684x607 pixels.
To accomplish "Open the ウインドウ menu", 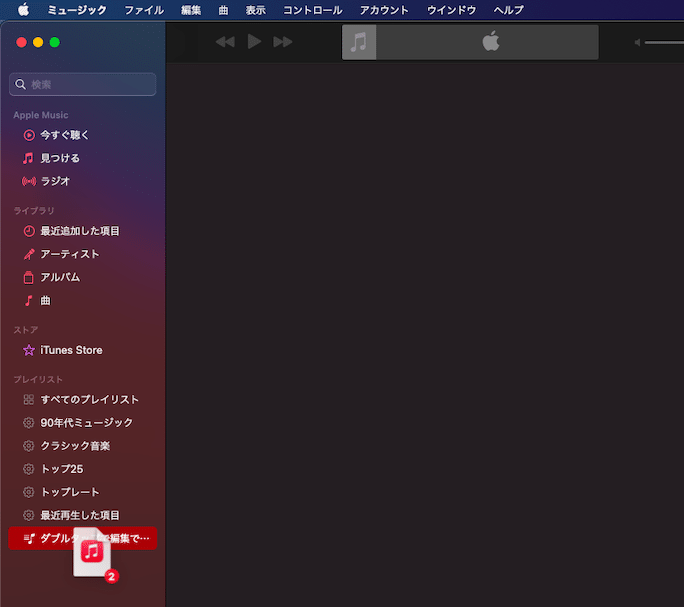I will point(451,10).
